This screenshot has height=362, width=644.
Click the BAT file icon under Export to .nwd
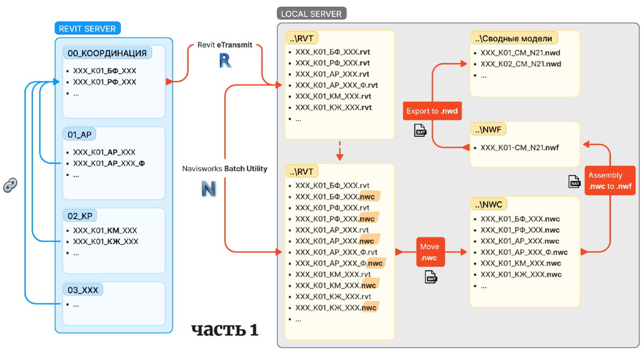pyautogui.click(x=420, y=130)
